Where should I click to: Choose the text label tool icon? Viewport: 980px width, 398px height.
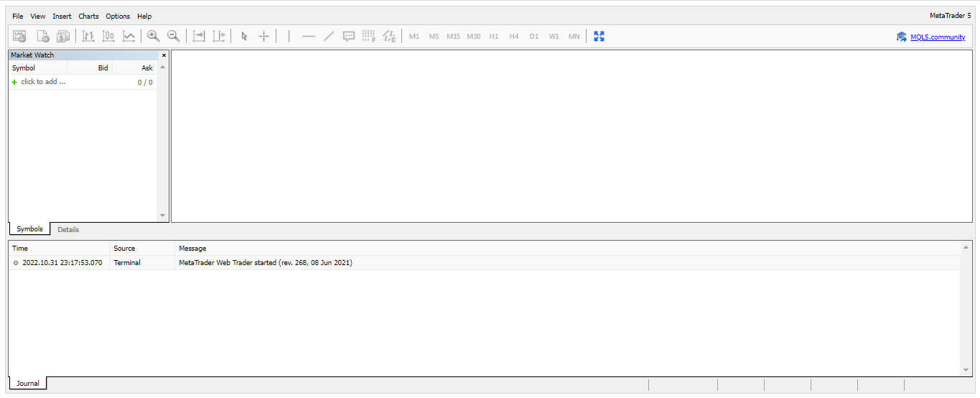click(349, 36)
